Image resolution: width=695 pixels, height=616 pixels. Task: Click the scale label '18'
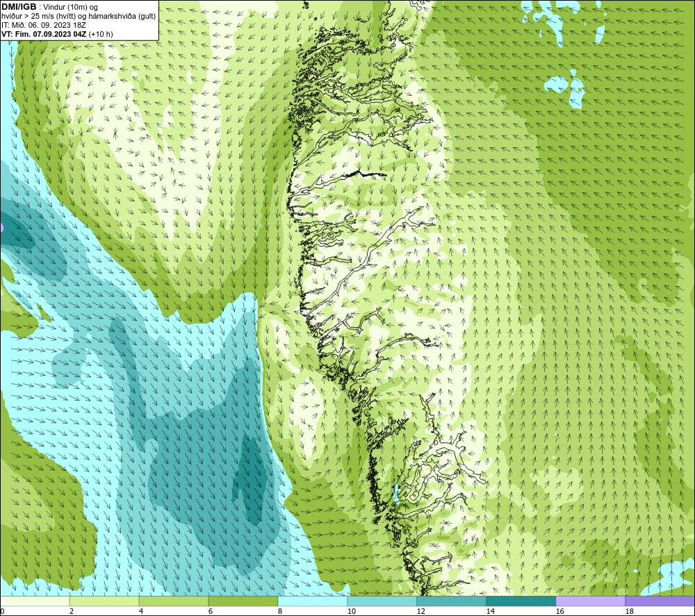point(629,611)
